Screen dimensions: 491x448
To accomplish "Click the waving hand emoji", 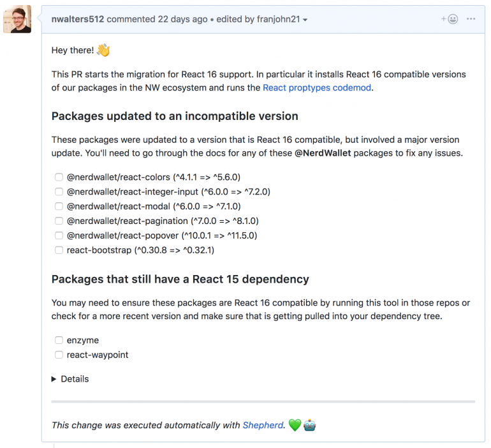I will pos(103,50).
